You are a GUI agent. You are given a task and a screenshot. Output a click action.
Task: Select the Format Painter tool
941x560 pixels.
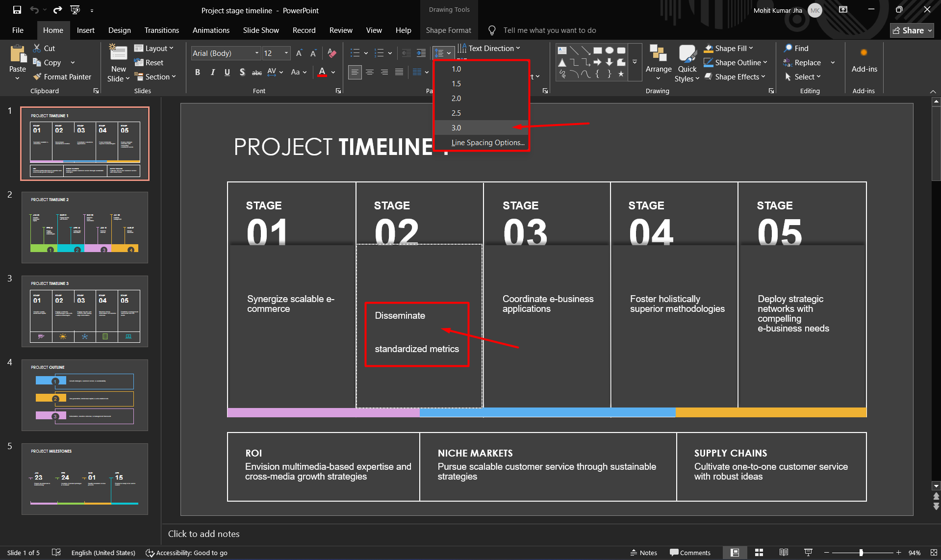62,76
